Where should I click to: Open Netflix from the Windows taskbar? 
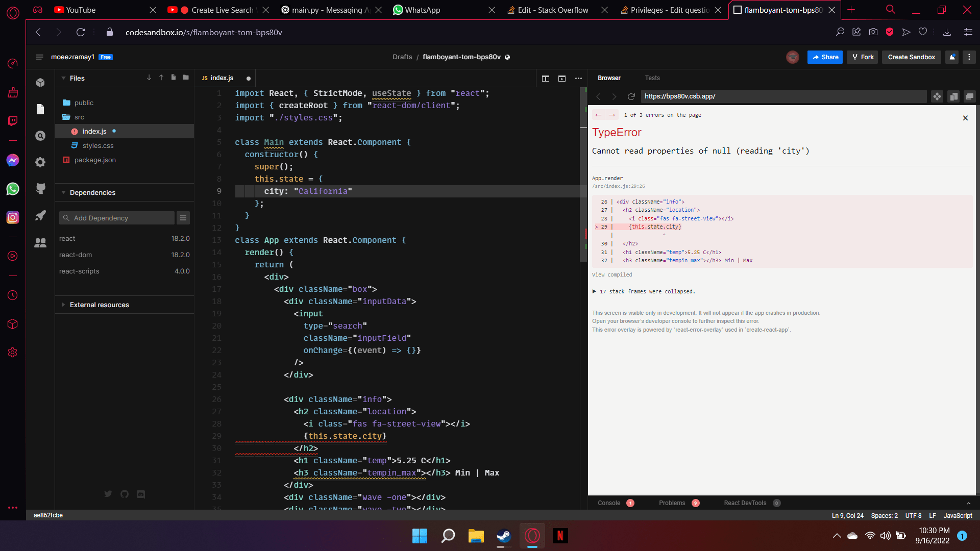(x=560, y=536)
